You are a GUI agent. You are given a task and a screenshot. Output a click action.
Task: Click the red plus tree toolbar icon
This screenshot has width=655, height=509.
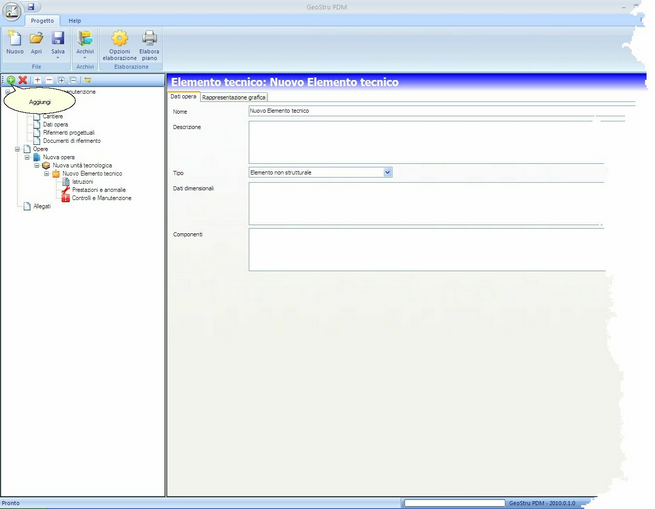[x=38, y=80]
